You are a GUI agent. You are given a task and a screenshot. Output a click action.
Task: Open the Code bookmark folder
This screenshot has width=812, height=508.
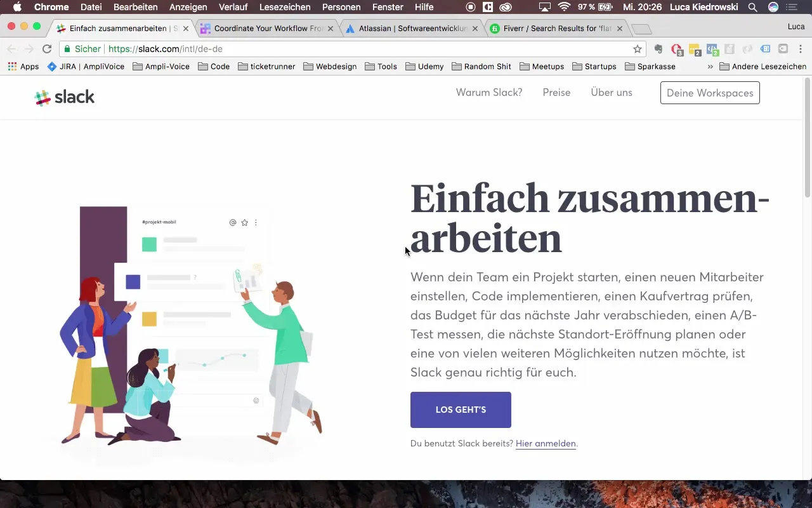(x=214, y=66)
